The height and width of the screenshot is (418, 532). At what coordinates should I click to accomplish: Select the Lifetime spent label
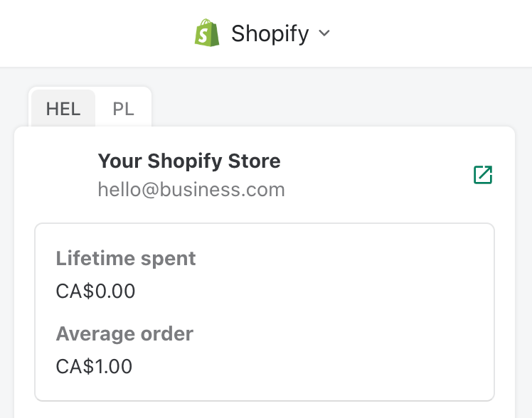[x=126, y=258]
